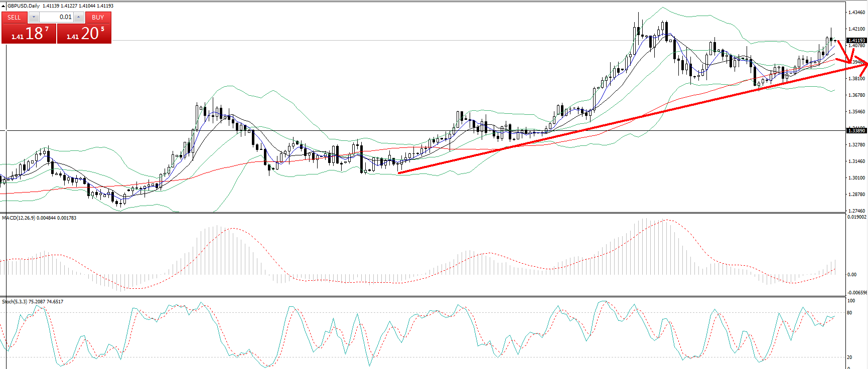The height and width of the screenshot is (369, 868).
Task: Click the Stochastic 80 level label
Action: pos(850,313)
